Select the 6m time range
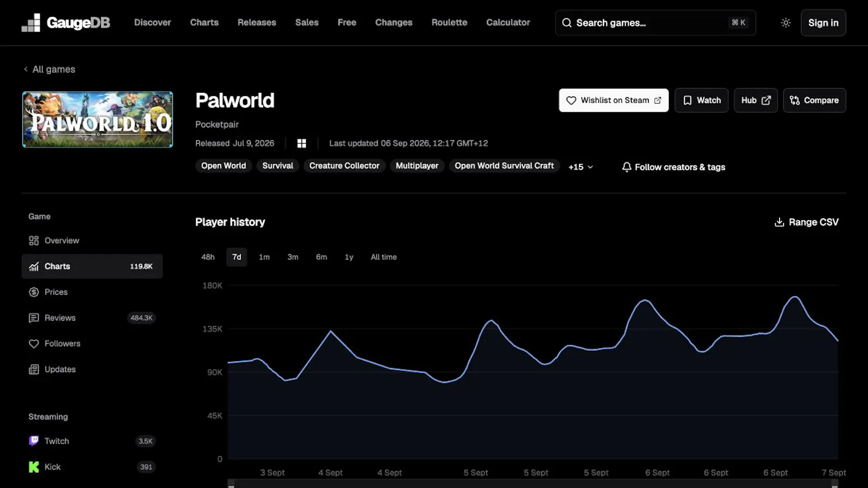The height and width of the screenshot is (488, 868). pos(322,257)
